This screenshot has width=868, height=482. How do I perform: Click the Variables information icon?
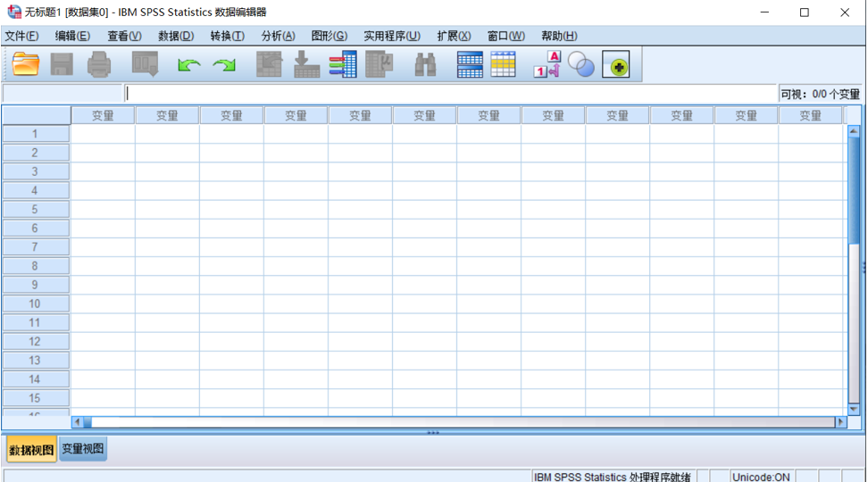point(343,64)
